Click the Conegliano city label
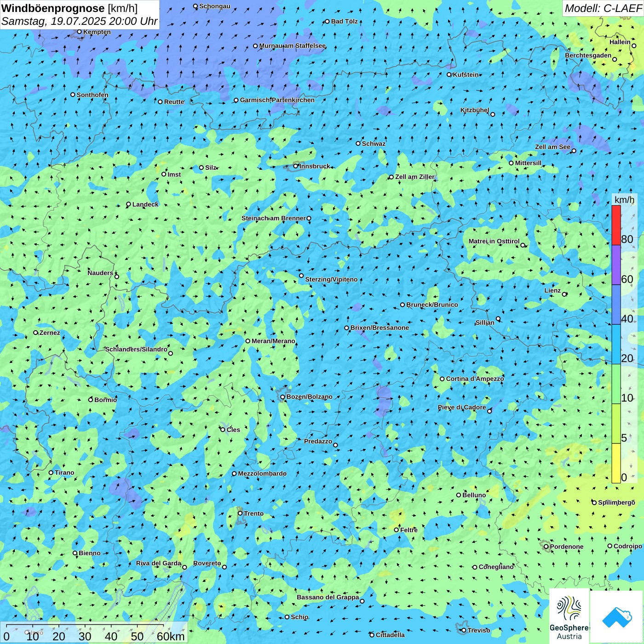Viewport: 644px width, 644px height. [496, 567]
